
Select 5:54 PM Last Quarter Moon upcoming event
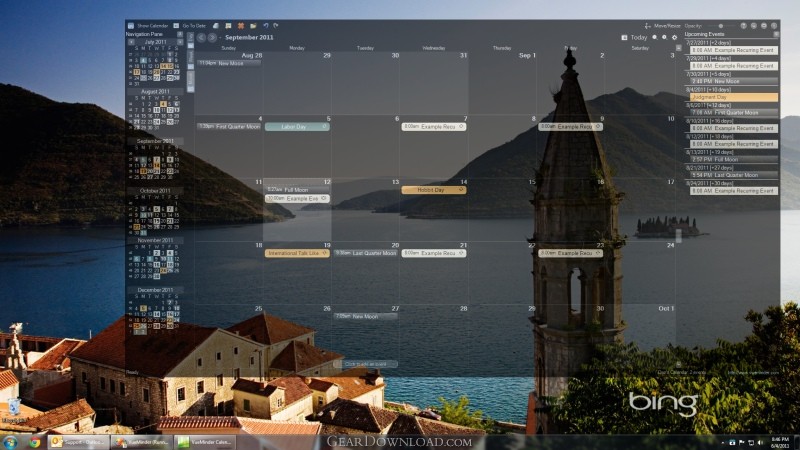pyautogui.click(x=734, y=175)
